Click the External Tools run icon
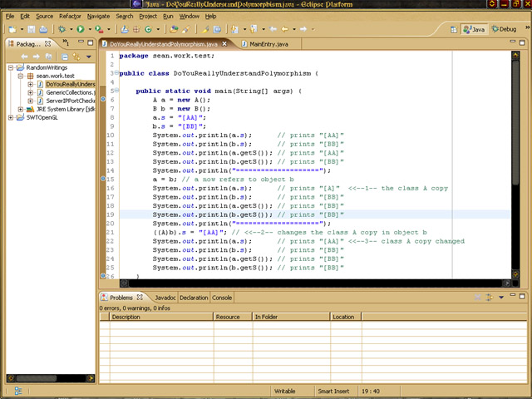The width and height of the screenshot is (532, 399). click(x=99, y=30)
